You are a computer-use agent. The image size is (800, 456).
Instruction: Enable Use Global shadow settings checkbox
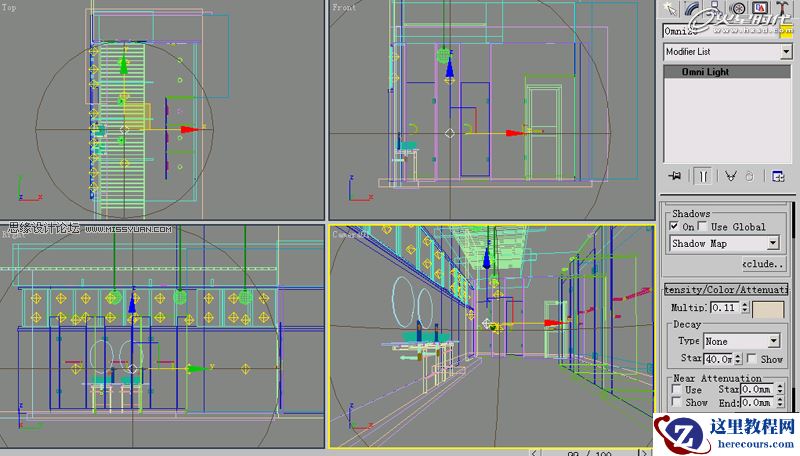tap(703, 226)
